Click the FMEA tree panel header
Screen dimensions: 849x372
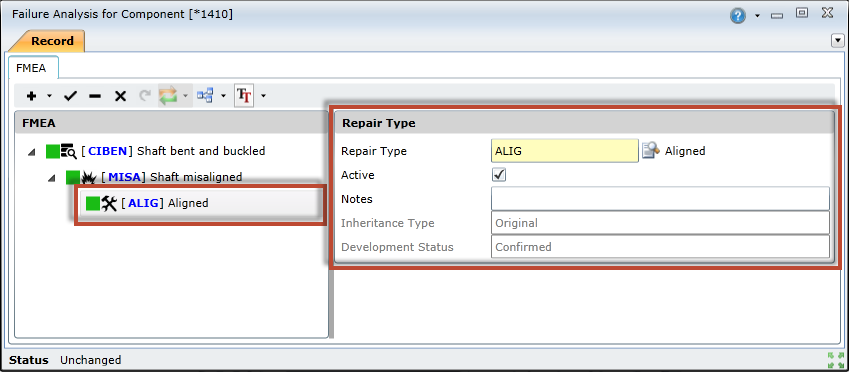(171, 123)
